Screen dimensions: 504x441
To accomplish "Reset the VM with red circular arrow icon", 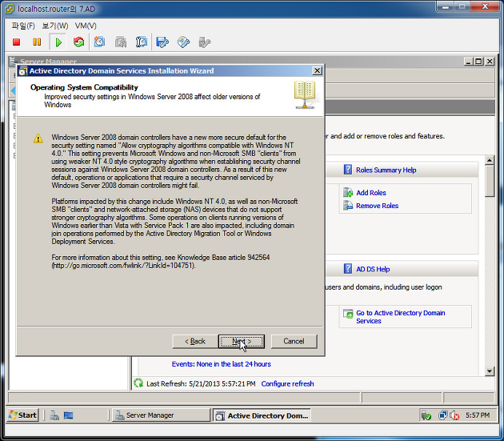I will pos(78,42).
